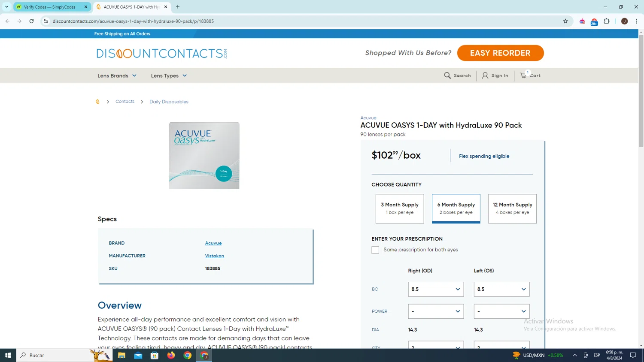Expand the Lens Types menu
The height and width of the screenshot is (362, 644).
click(x=169, y=75)
